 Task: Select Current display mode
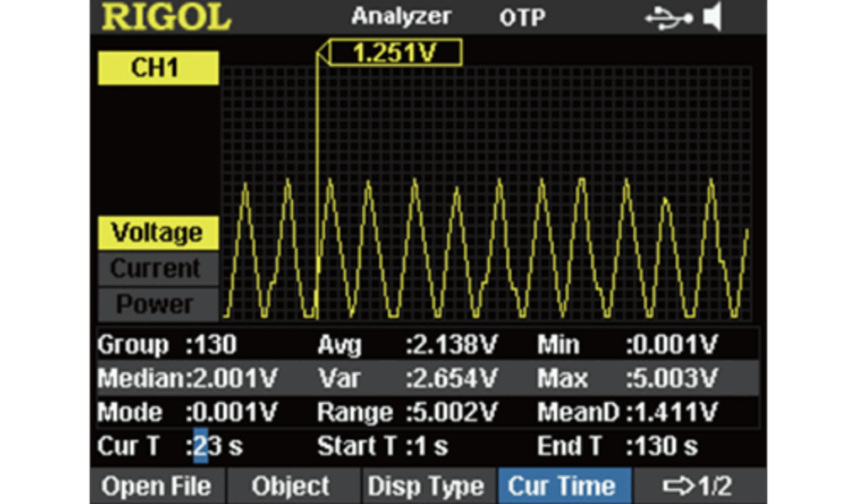pos(157,268)
